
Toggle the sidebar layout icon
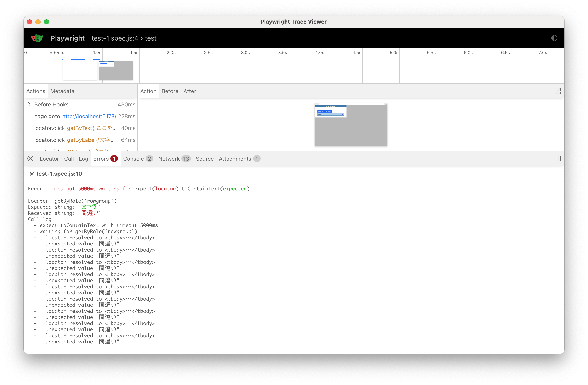[x=557, y=159]
